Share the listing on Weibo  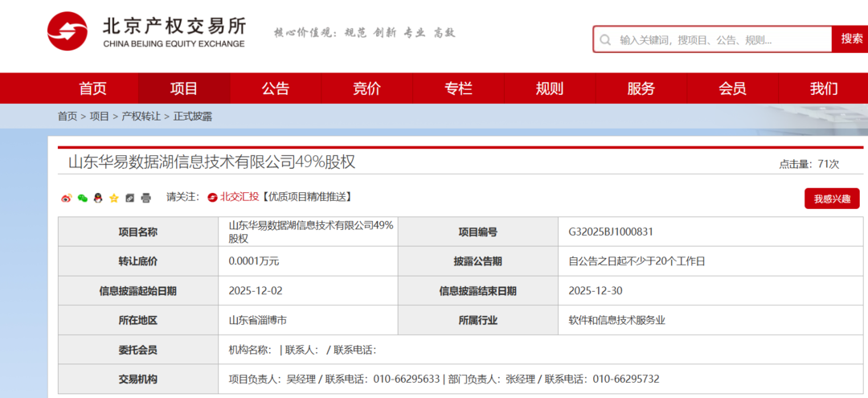click(x=67, y=198)
